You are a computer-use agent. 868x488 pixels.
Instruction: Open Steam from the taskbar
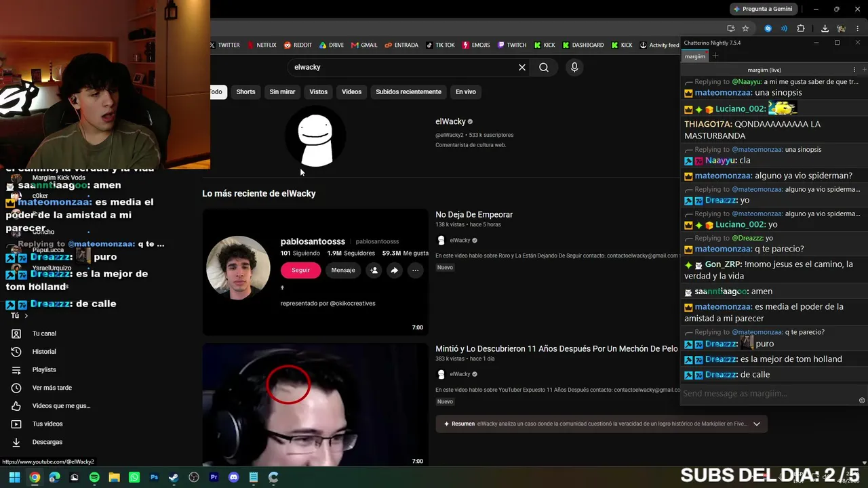(174, 477)
